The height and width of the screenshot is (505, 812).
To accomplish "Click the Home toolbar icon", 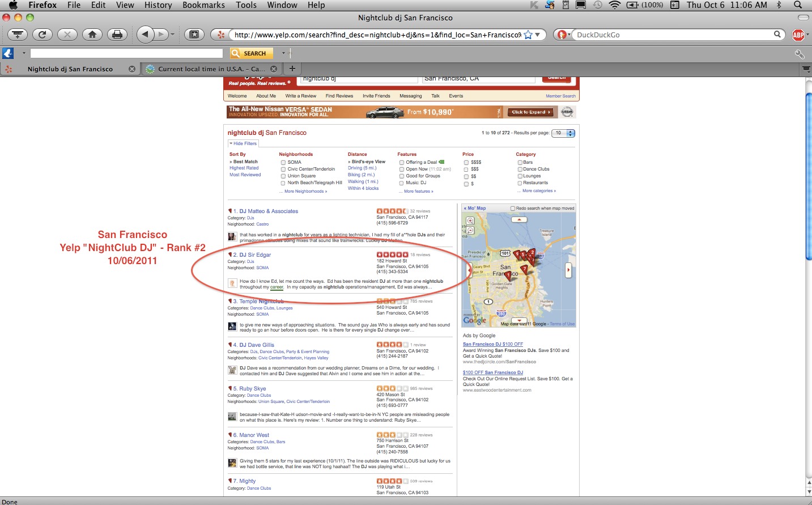I will coord(92,35).
